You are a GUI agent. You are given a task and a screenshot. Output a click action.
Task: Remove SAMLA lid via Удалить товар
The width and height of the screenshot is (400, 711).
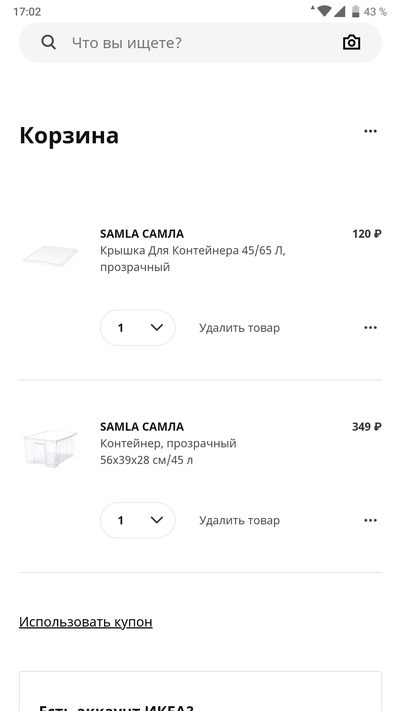(239, 328)
